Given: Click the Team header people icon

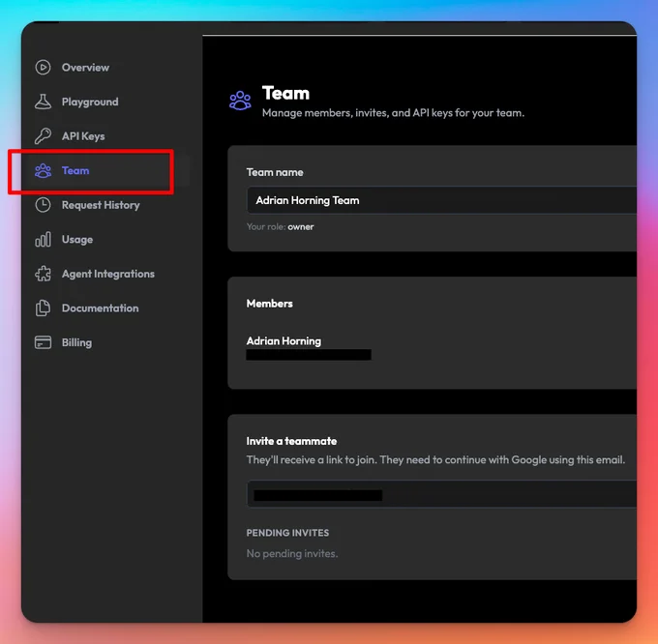Looking at the screenshot, I should [240, 101].
